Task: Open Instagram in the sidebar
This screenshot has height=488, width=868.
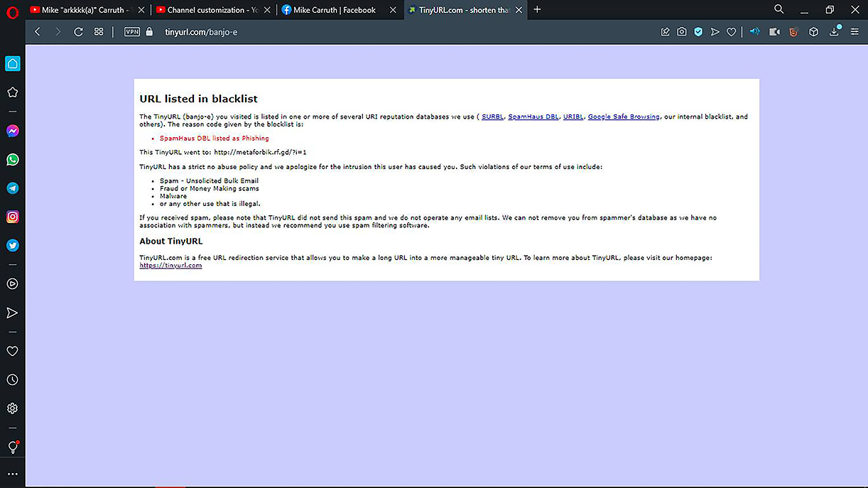Action: coord(12,217)
